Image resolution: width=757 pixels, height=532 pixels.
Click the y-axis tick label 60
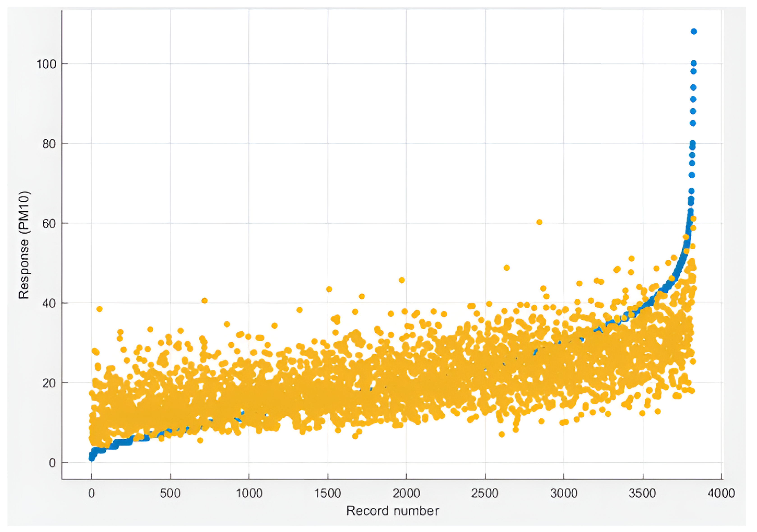tap(49, 223)
